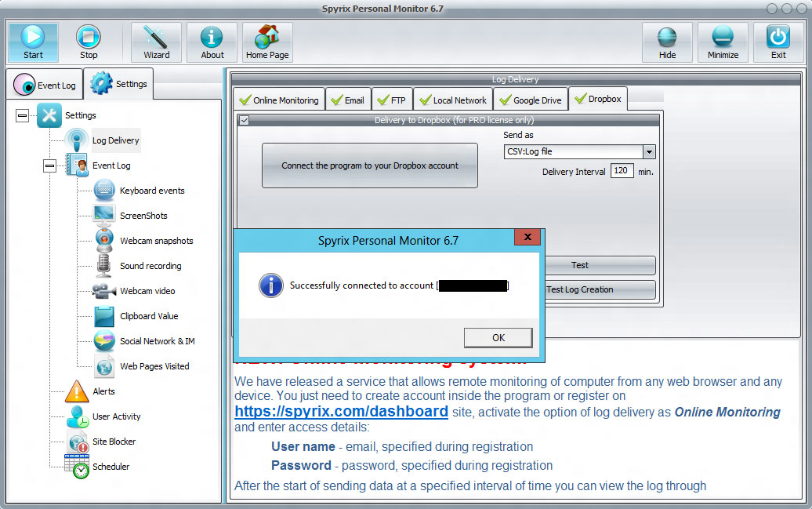Click the Scheduler calendar clock icon
The width and height of the screenshot is (812, 509).
click(x=77, y=467)
